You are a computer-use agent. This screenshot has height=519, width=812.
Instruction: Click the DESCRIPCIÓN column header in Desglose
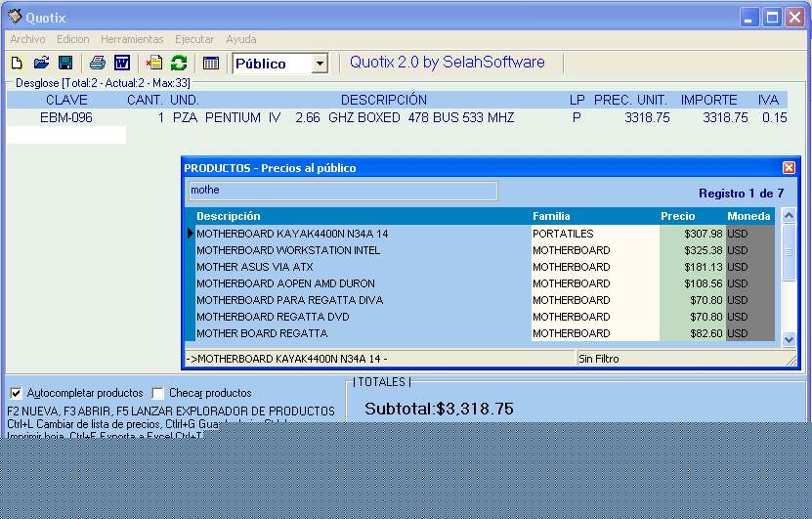point(384,100)
